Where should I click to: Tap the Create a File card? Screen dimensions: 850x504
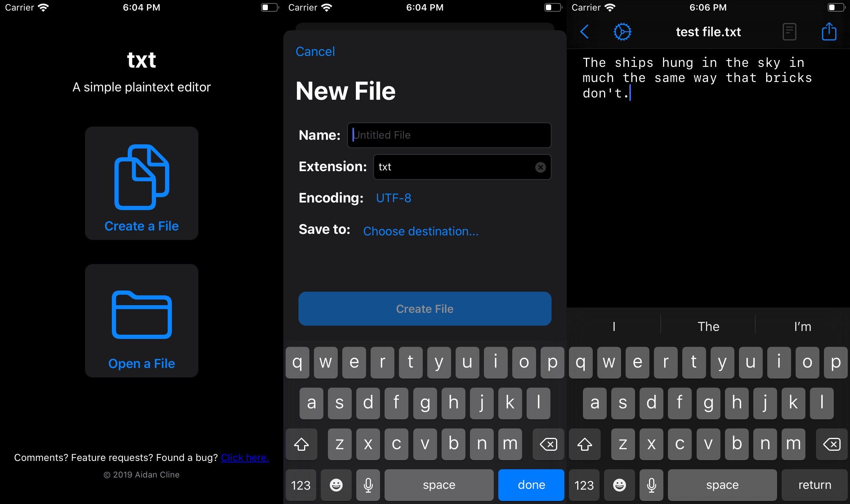coord(142,183)
